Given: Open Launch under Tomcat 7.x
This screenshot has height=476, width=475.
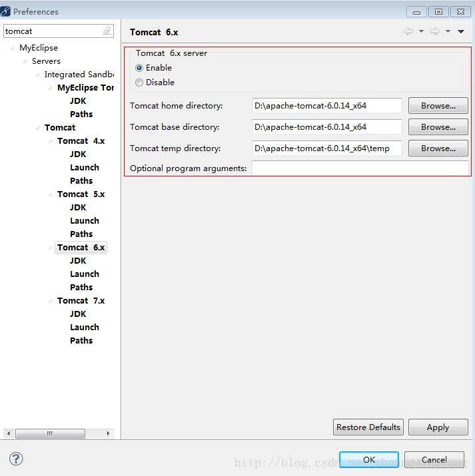Looking at the screenshot, I should coord(85,328).
